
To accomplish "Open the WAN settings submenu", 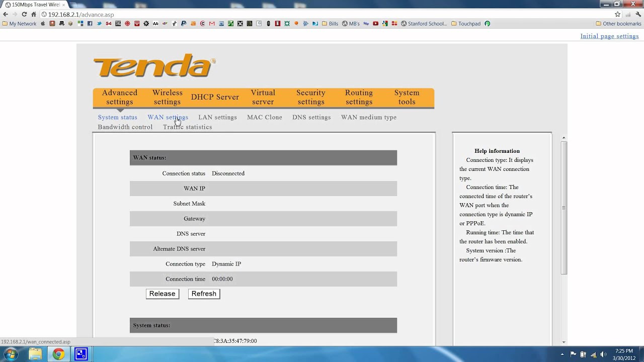I will pos(168,117).
